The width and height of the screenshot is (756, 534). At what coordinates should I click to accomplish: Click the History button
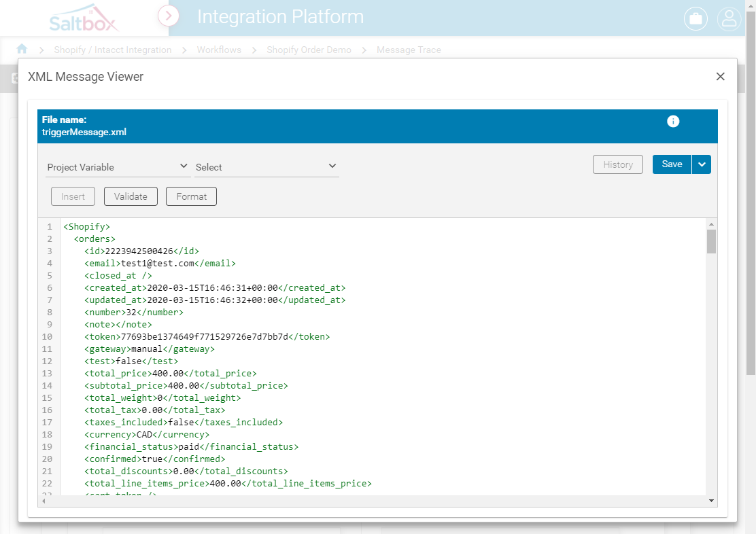coord(617,164)
